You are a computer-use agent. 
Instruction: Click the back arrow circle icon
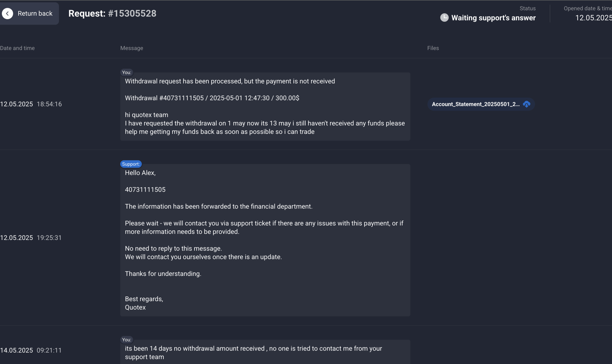tap(8, 14)
